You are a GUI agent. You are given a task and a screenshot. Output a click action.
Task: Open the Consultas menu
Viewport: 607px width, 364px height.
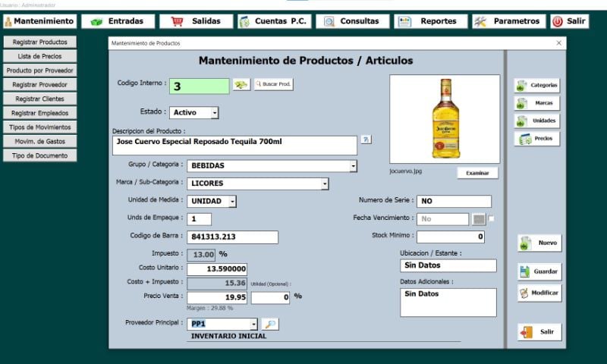pos(353,21)
